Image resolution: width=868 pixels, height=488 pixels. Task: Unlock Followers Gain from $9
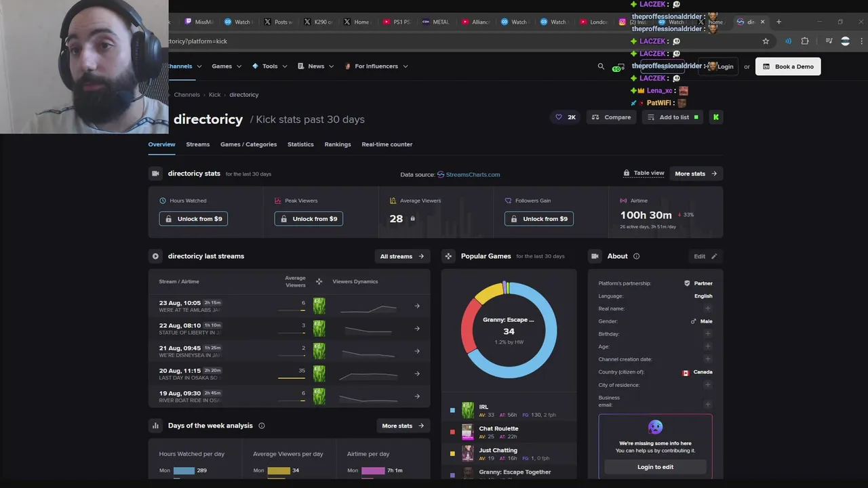pyautogui.click(x=539, y=219)
